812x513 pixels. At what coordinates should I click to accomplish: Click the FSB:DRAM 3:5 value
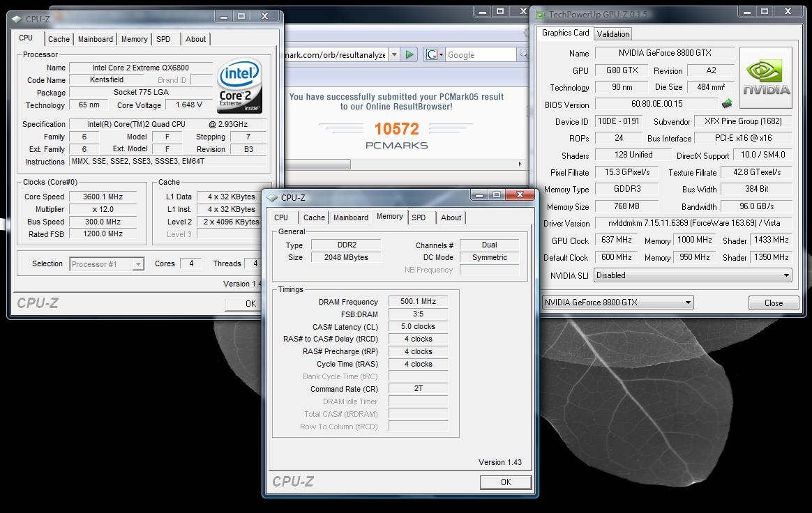coord(418,314)
